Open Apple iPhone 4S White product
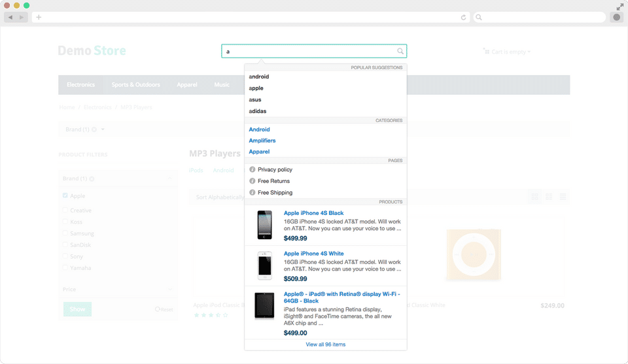The image size is (628, 364). point(313,254)
